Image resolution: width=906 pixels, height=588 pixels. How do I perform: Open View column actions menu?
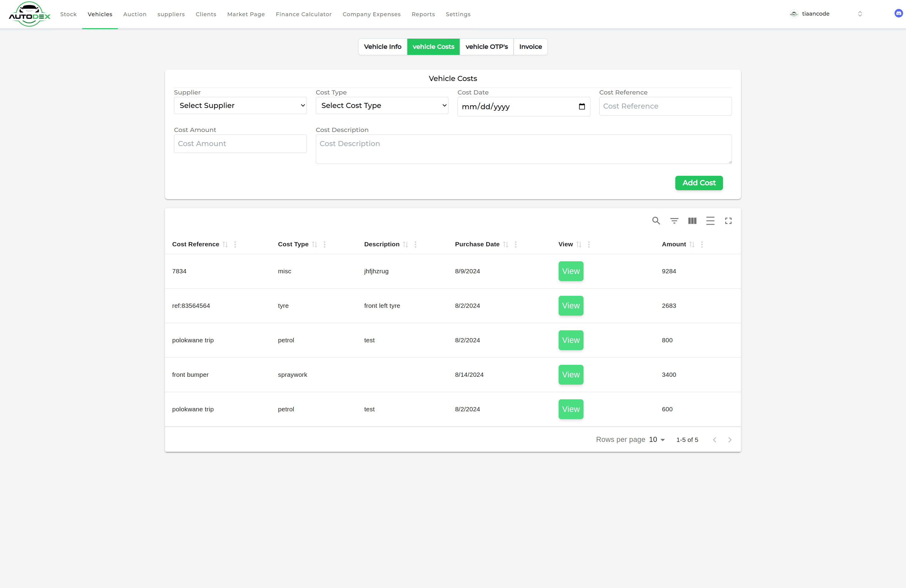point(589,244)
